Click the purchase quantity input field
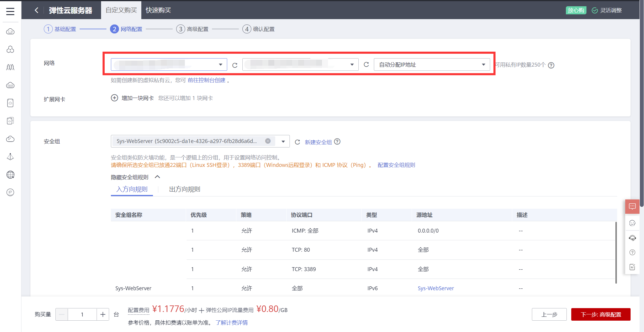Image resolution: width=644 pixels, height=332 pixels. (82, 314)
